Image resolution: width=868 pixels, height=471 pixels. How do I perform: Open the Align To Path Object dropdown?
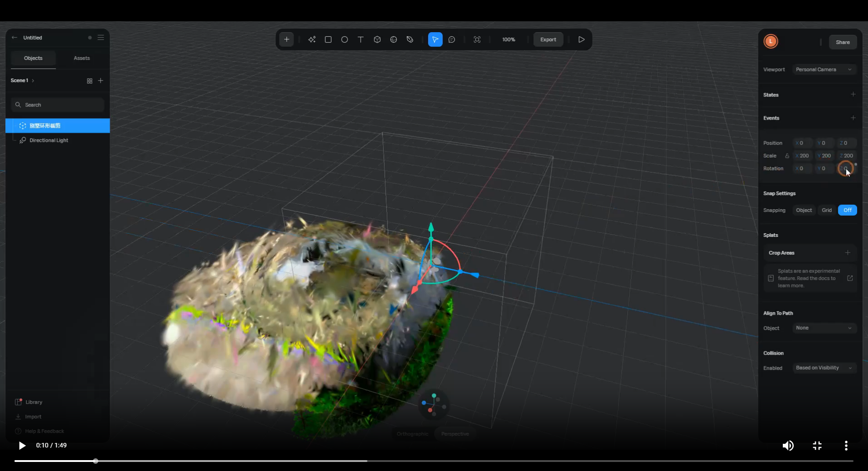click(824, 328)
